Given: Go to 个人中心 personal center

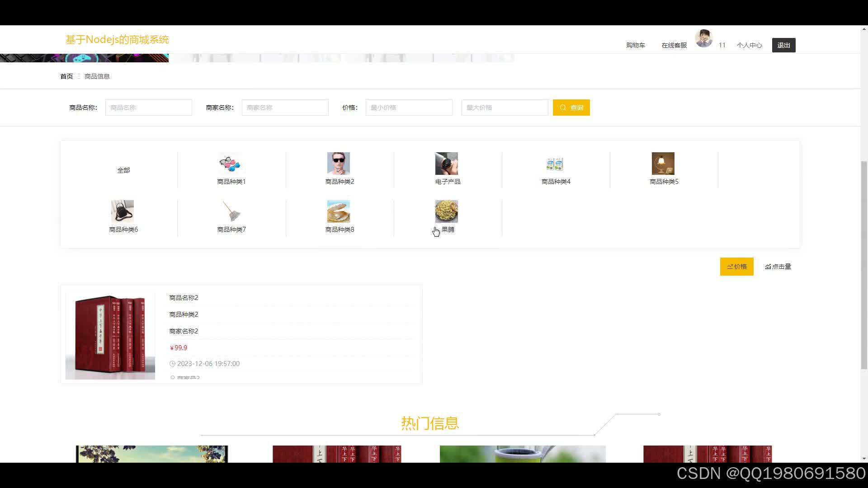Looking at the screenshot, I should 750,45.
